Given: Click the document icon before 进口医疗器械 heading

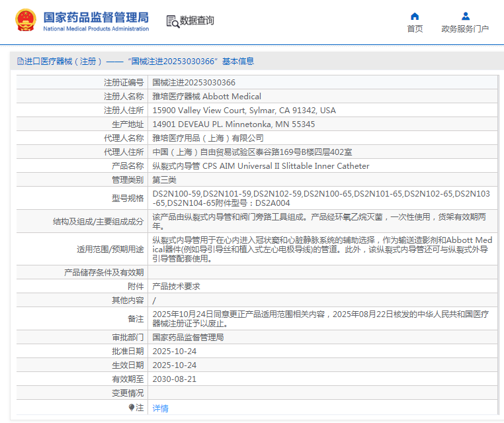Looking at the screenshot, I should (20, 62).
